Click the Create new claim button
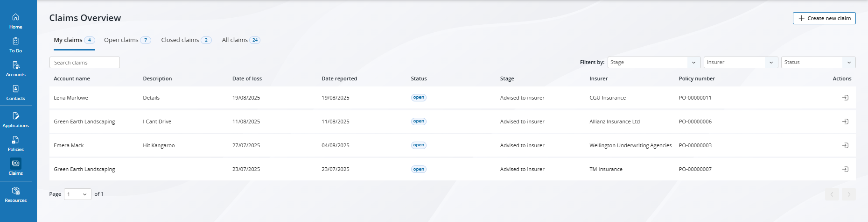This screenshot has width=868, height=222. 824,18
